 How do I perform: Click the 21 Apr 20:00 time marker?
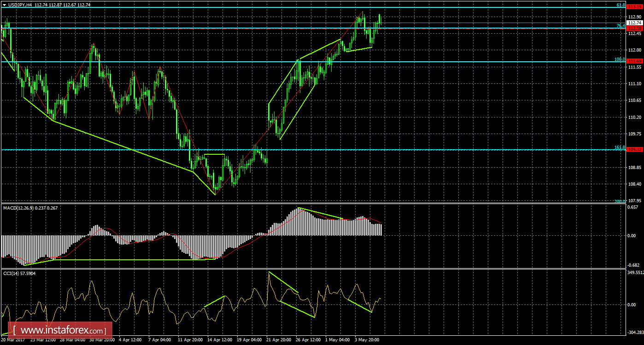(277, 340)
